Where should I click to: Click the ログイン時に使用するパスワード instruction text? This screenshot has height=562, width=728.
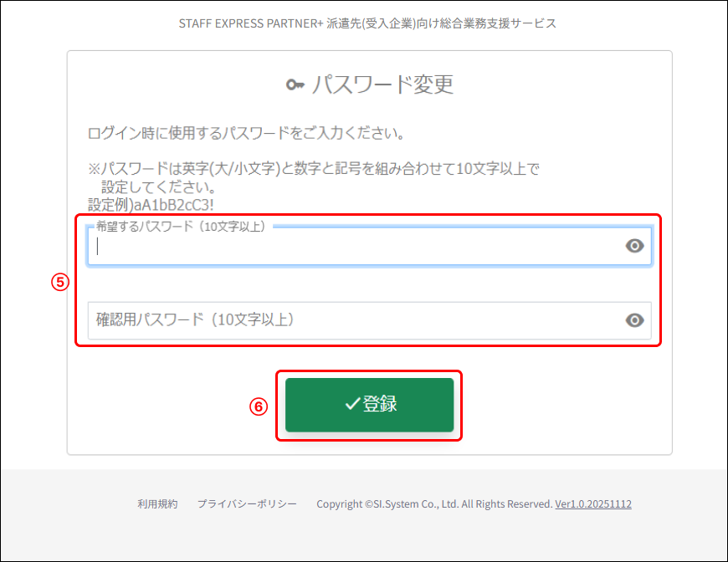[x=246, y=133]
